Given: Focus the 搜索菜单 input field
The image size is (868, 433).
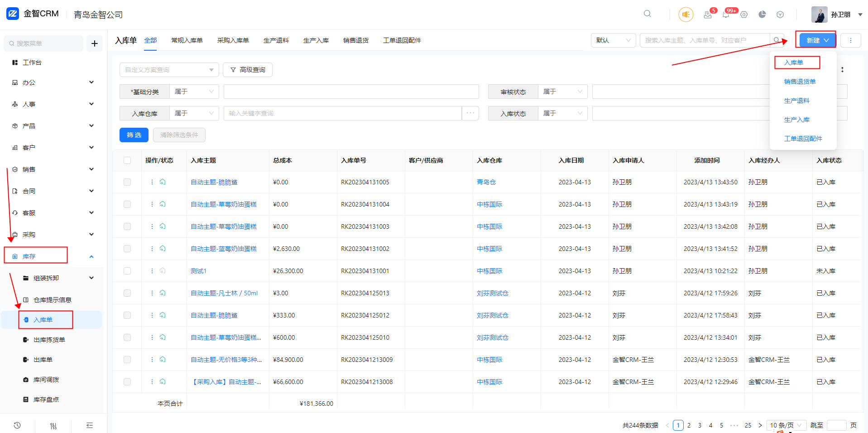Looking at the screenshot, I should (43, 43).
